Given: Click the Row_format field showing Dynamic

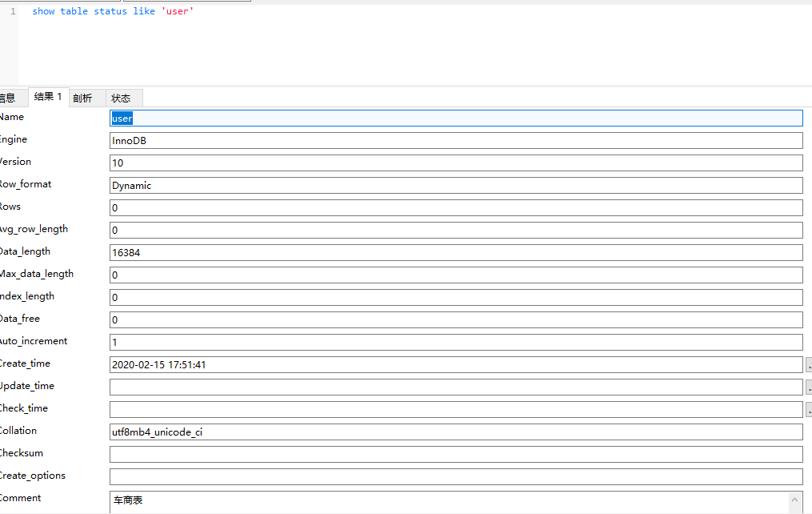Looking at the screenshot, I should coord(456,186).
